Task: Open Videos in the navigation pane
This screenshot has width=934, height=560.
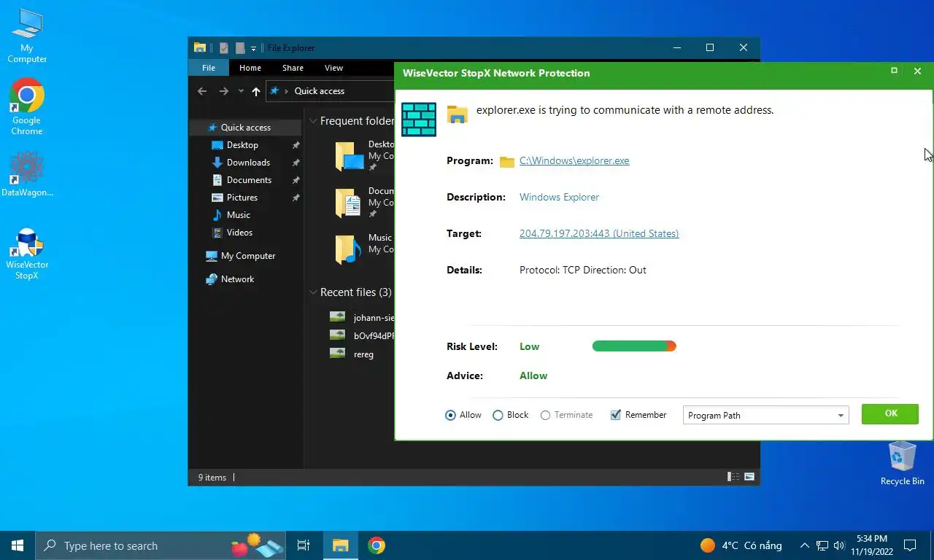Action: click(x=239, y=232)
